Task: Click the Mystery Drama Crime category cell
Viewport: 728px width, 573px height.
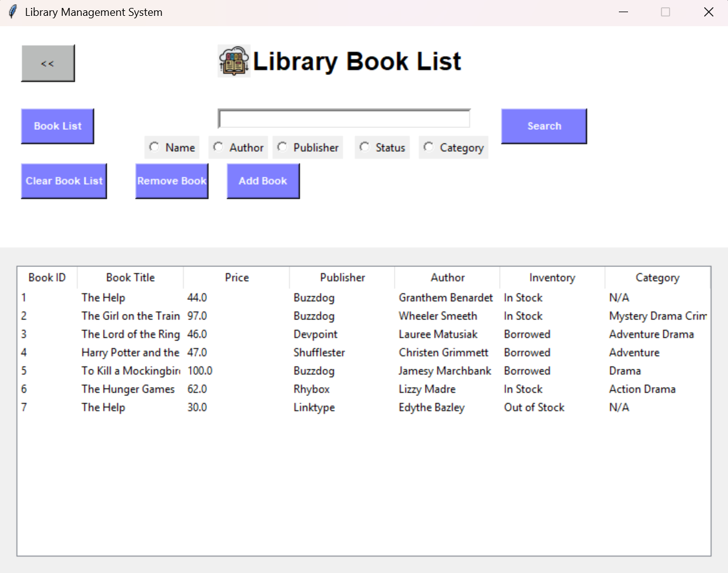Action: tap(658, 316)
